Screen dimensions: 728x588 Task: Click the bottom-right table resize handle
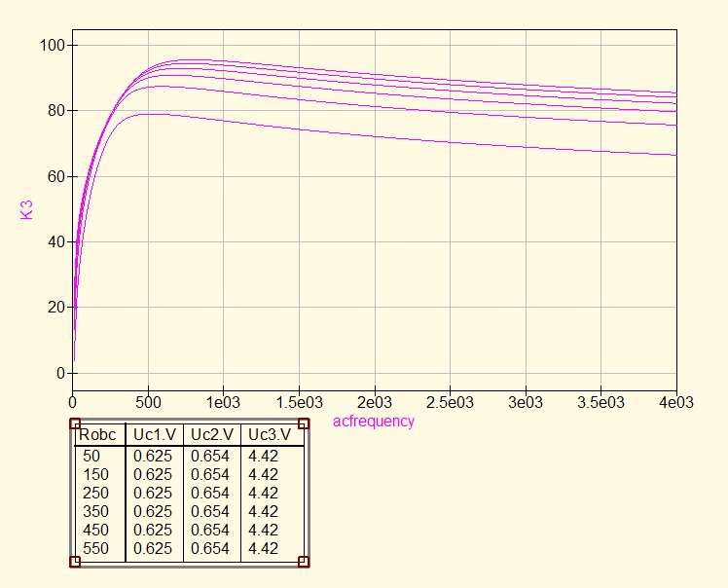click(x=304, y=561)
